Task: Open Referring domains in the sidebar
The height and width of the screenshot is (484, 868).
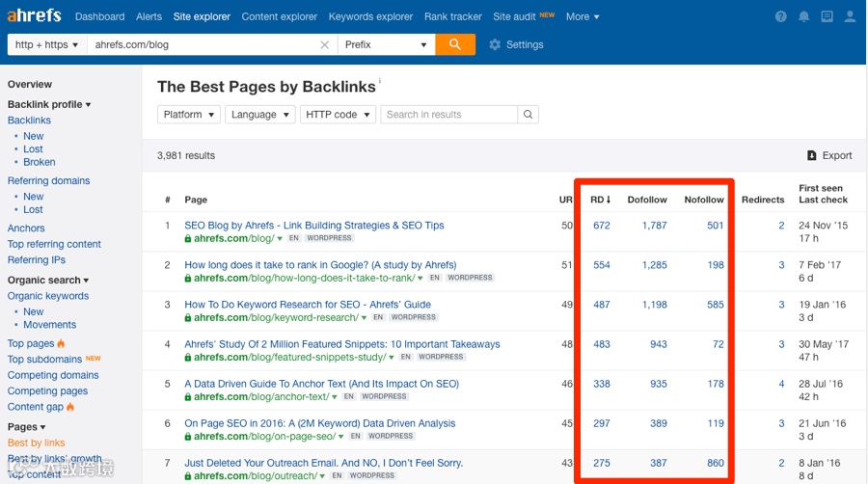Action: click(48, 180)
